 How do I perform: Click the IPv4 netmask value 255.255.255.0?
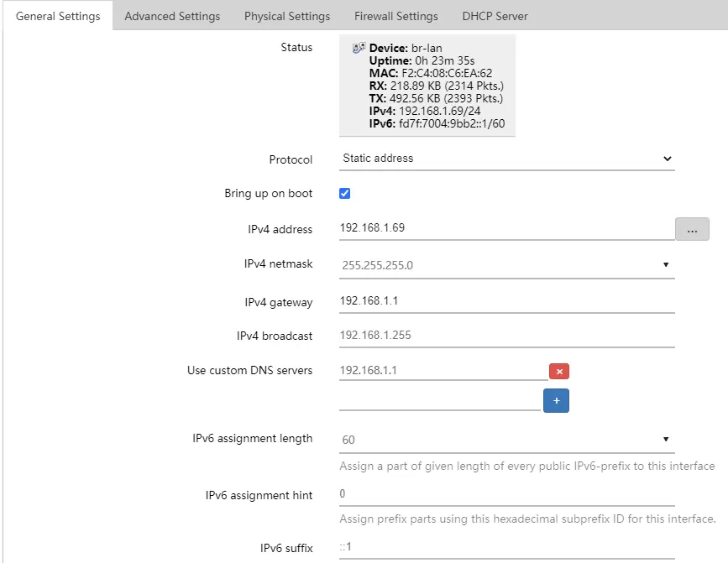tap(378, 265)
